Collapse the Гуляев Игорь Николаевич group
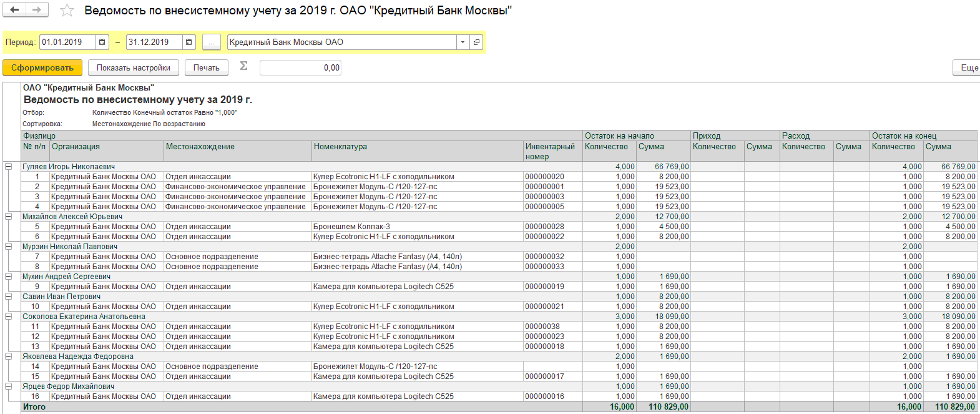 [x=9, y=167]
